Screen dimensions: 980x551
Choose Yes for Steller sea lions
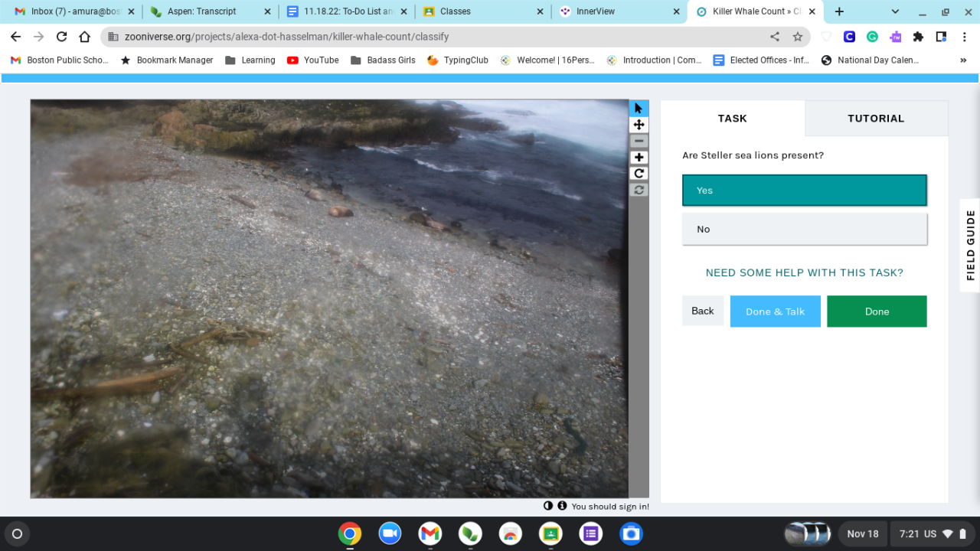point(805,191)
